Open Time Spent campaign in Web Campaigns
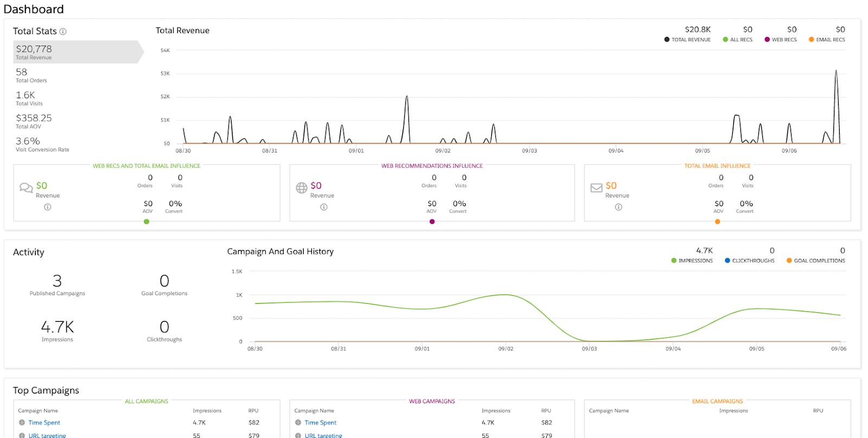This screenshot has width=868, height=438. point(320,422)
